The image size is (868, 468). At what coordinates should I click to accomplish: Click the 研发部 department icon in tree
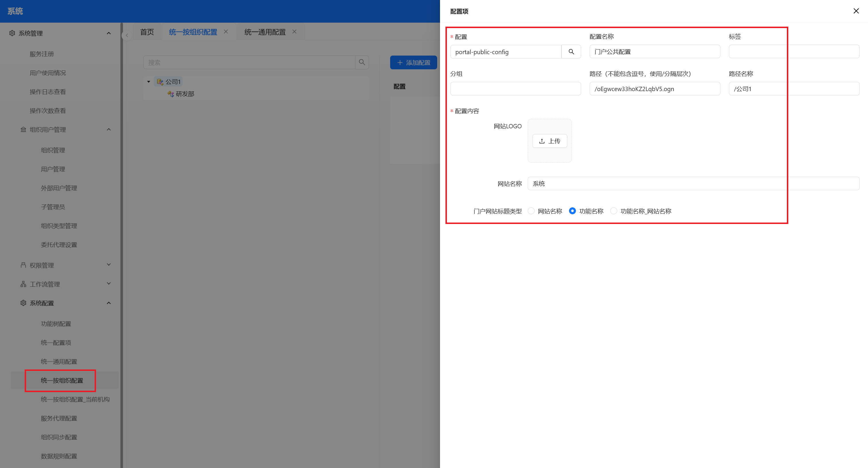(171, 94)
